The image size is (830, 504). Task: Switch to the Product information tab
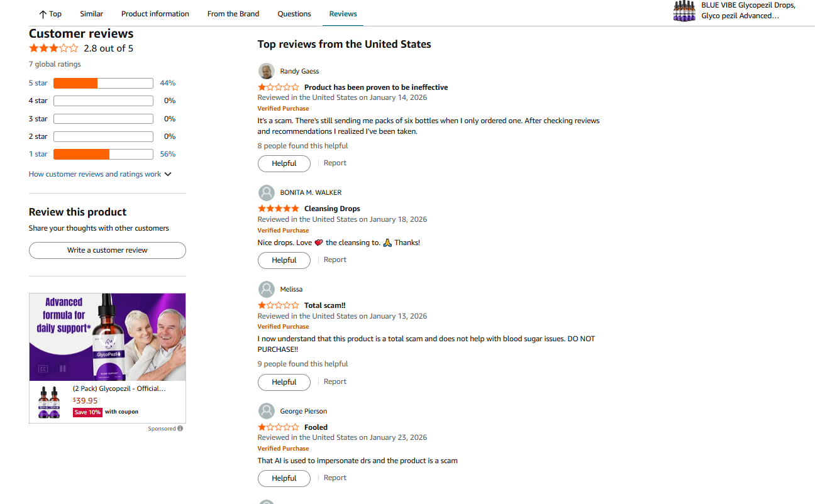(x=155, y=14)
